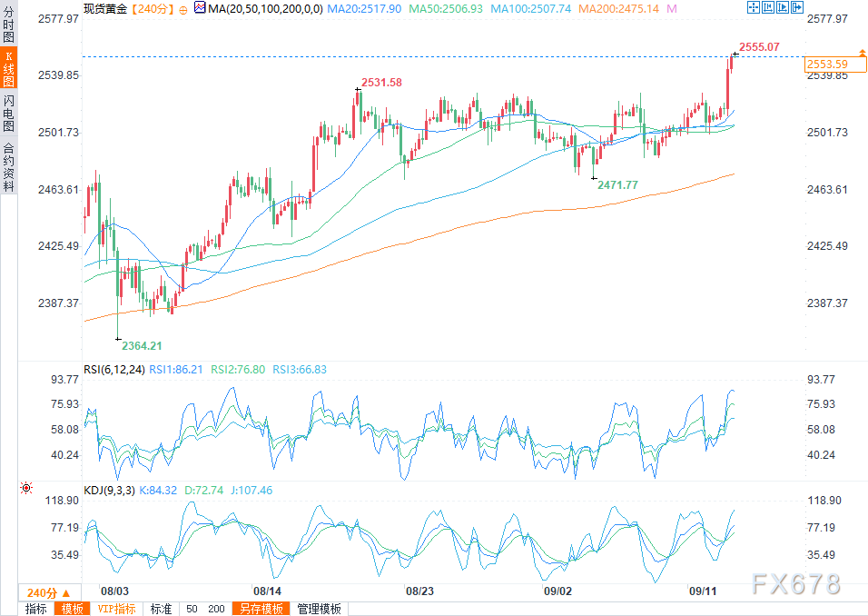The width and height of the screenshot is (868, 616).
Task: Click the M label after MA200 value
Action: tap(671, 8)
